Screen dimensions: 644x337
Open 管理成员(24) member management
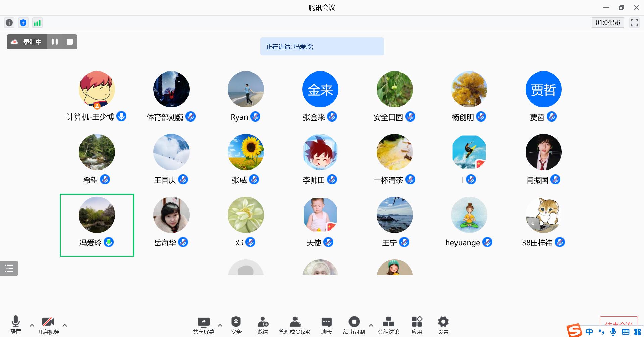click(295, 326)
